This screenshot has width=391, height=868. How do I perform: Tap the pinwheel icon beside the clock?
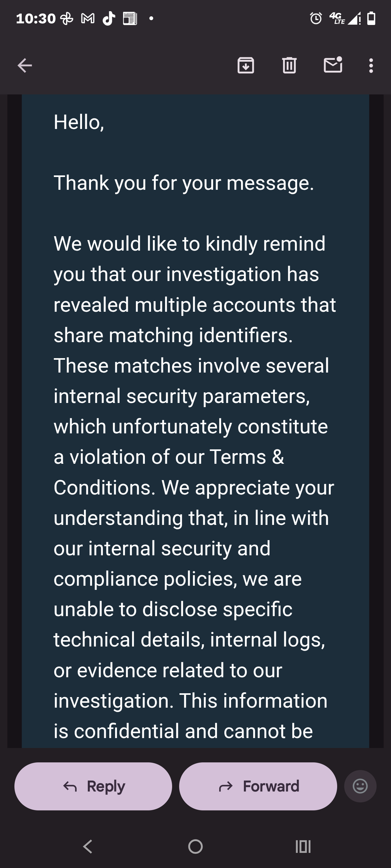coord(66,19)
